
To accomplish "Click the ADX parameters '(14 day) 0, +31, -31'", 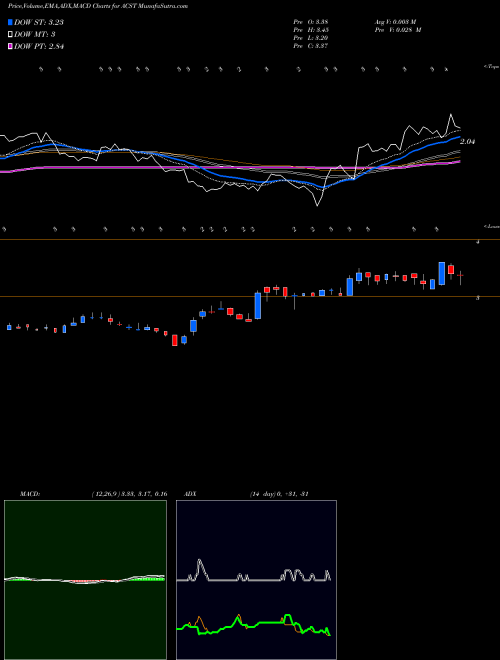I will [x=279, y=494].
